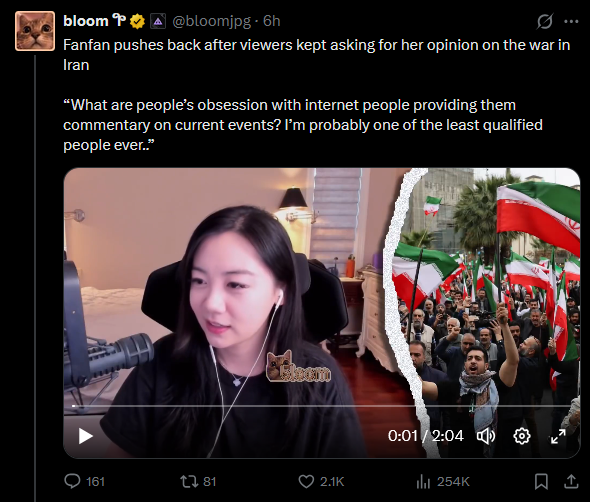Open bloom's cat profile avatar
590x502 pixels.
coord(35,31)
